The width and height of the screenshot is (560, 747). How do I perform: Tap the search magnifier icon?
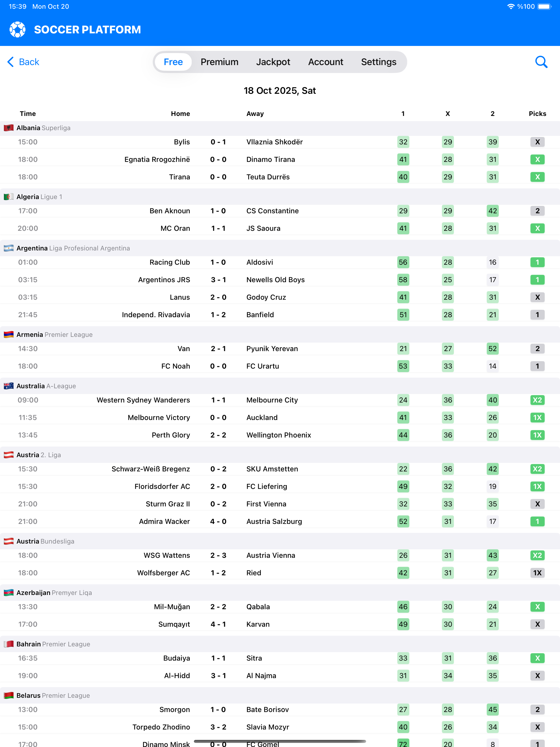pos(541,62)
